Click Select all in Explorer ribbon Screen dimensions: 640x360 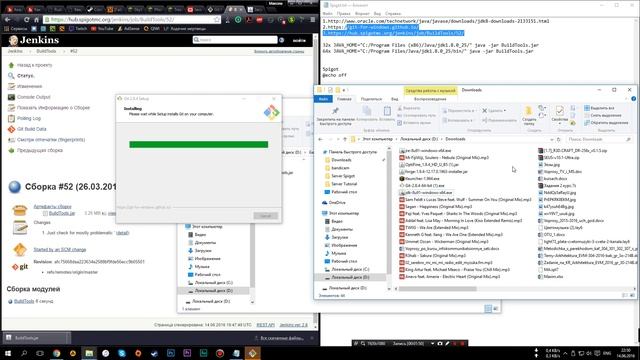(x=599, y=108)
